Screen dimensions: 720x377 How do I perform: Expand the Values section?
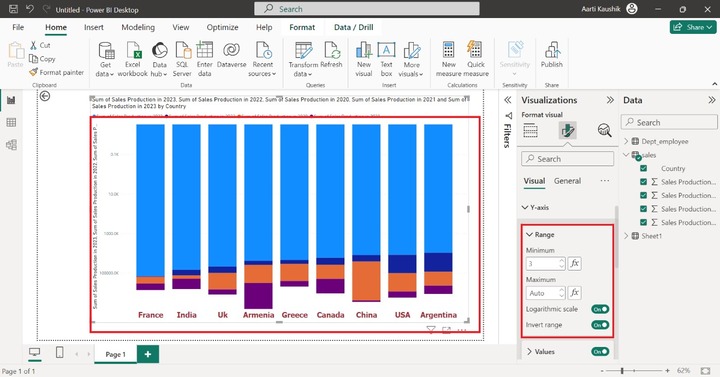point(529,352)
